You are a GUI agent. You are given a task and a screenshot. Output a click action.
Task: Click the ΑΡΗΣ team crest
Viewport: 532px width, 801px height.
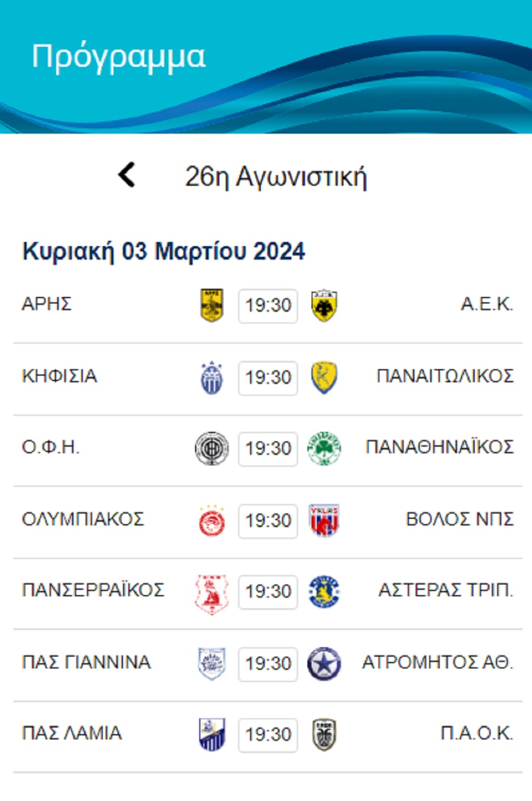[x=212, y=305]
